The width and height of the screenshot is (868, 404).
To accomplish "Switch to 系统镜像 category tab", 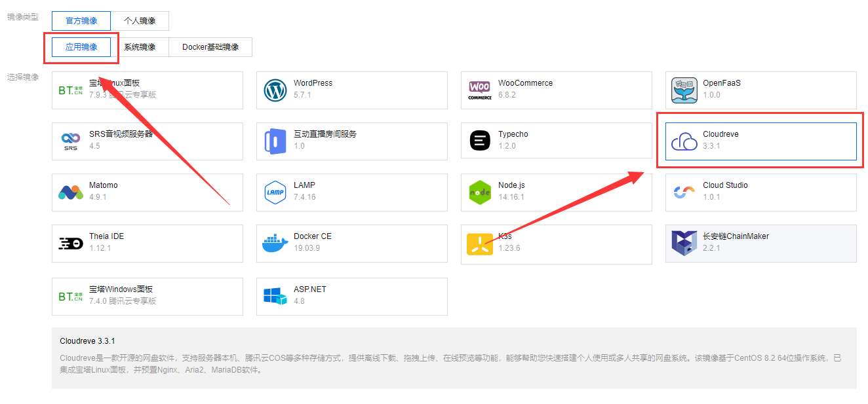I will click(x=140, y=47).
